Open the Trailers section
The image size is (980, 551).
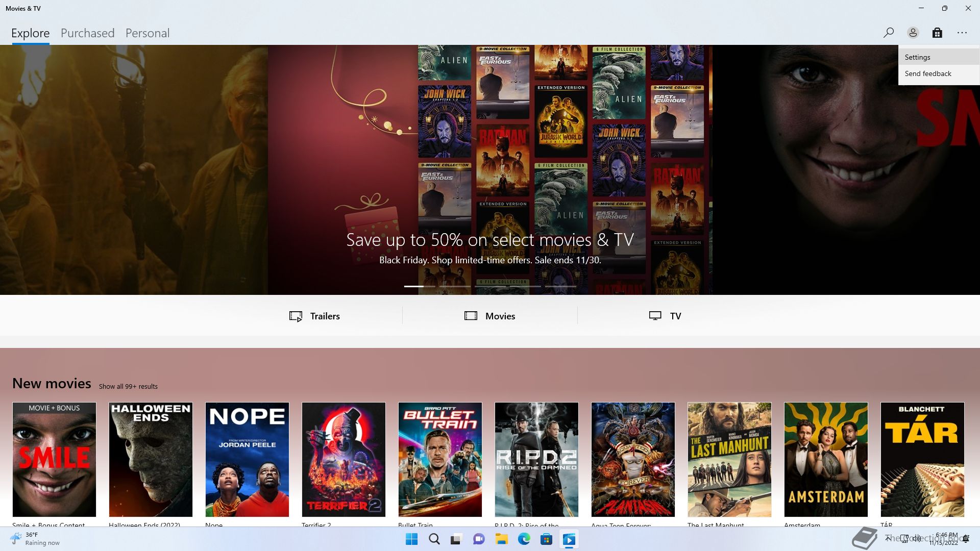click(x=314, y=316)
